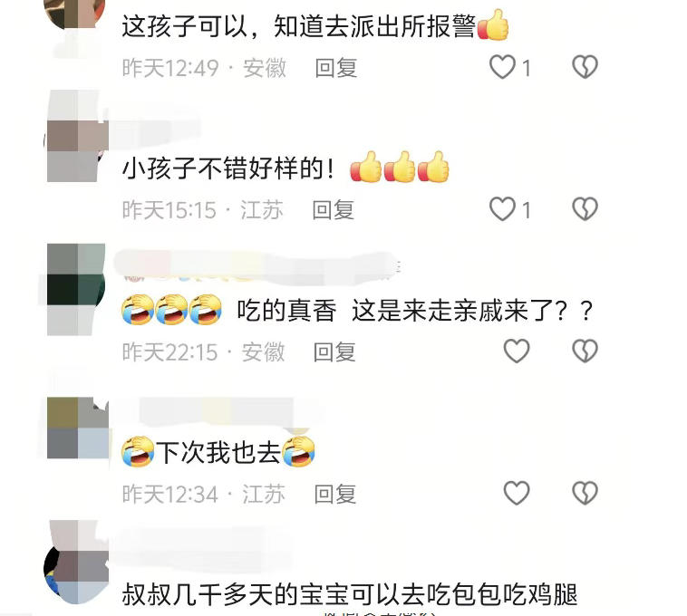
Task: Like the comment about 派出所报警
Action: point(502,67)
